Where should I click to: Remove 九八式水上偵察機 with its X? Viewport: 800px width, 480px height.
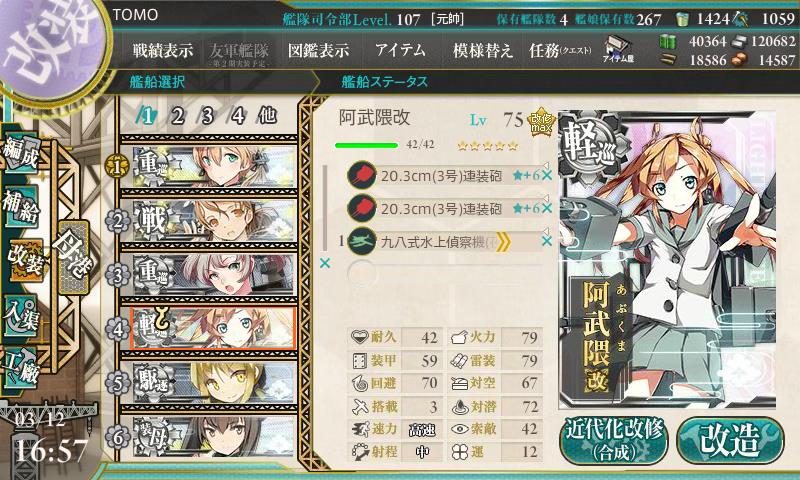tap(546, 241)
